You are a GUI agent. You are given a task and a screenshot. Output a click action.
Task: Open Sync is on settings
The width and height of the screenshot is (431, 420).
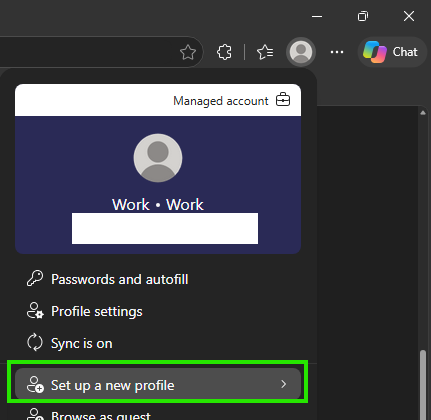(158, 343)
